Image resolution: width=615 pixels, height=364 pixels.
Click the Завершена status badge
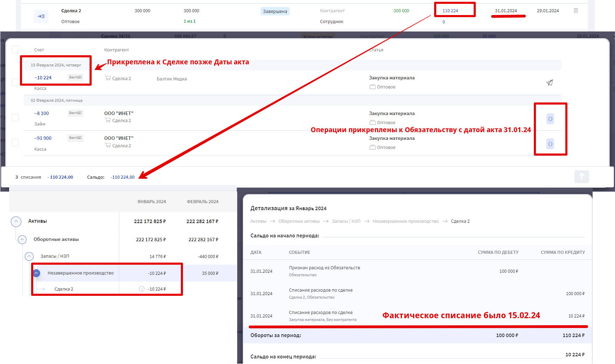click(275, 11)
